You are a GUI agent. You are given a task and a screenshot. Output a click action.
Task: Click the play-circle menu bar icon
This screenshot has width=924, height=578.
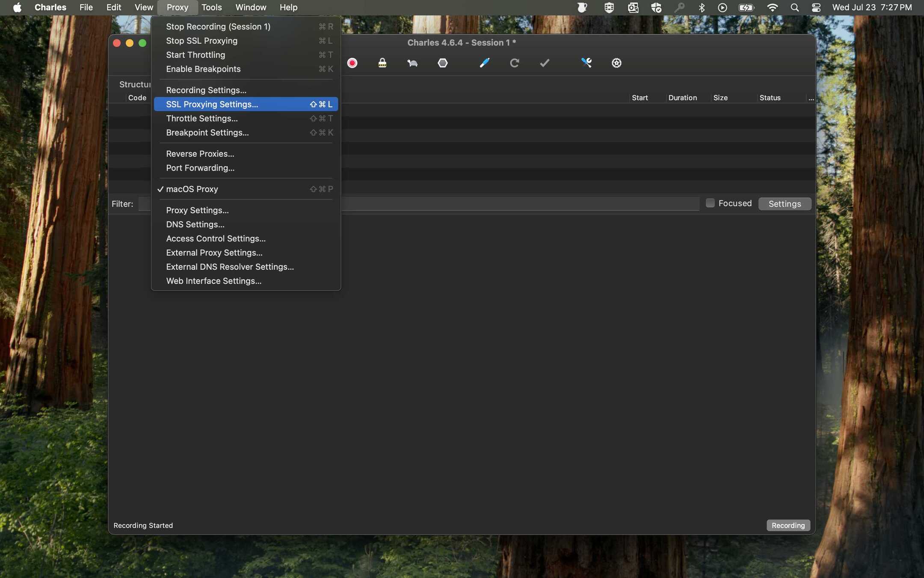[723, 7]
